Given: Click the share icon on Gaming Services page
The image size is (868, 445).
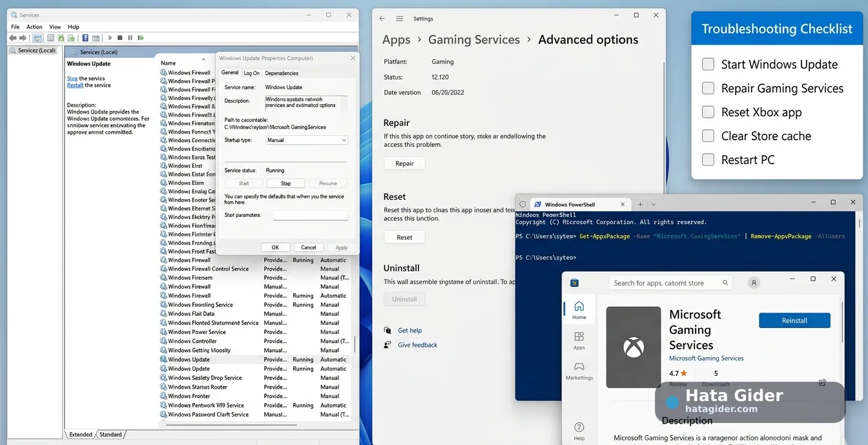Looking at the screenshot, I should click(x=822, y=382).
